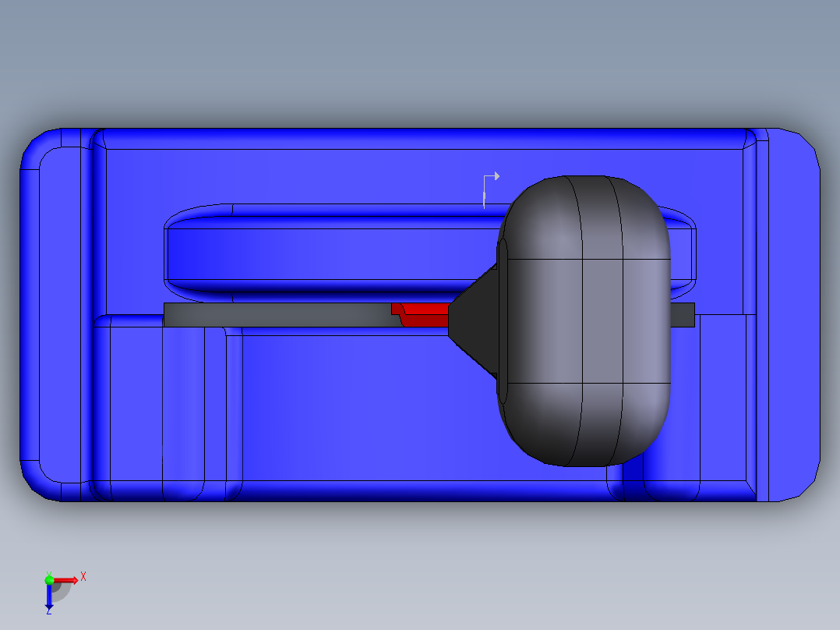Select the red slider piece

click(x=421, y=315)
